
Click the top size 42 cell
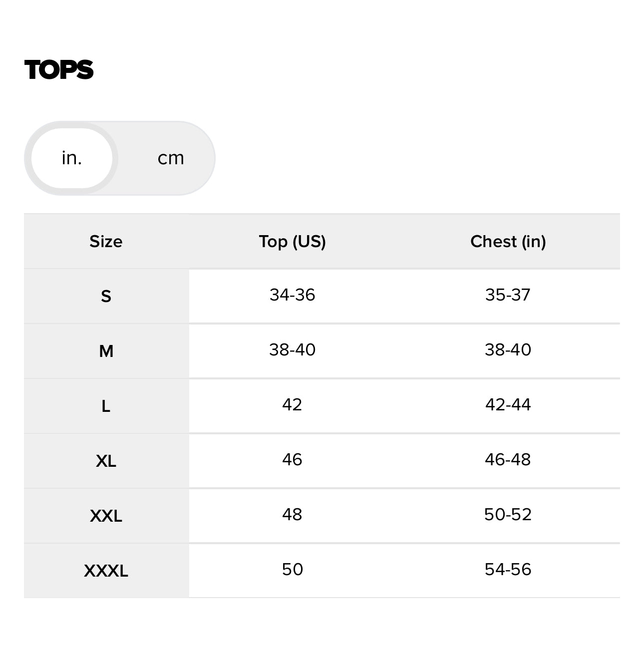(x=292, y=405)
